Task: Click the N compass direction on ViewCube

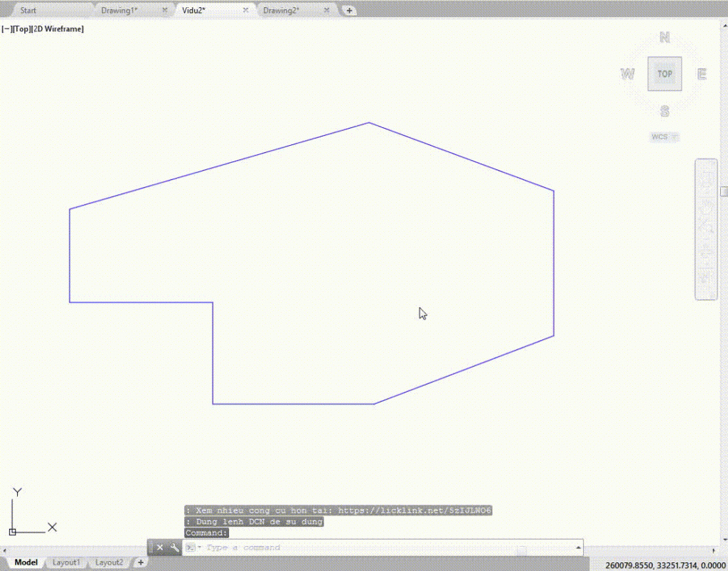Action: coord(665,38)
